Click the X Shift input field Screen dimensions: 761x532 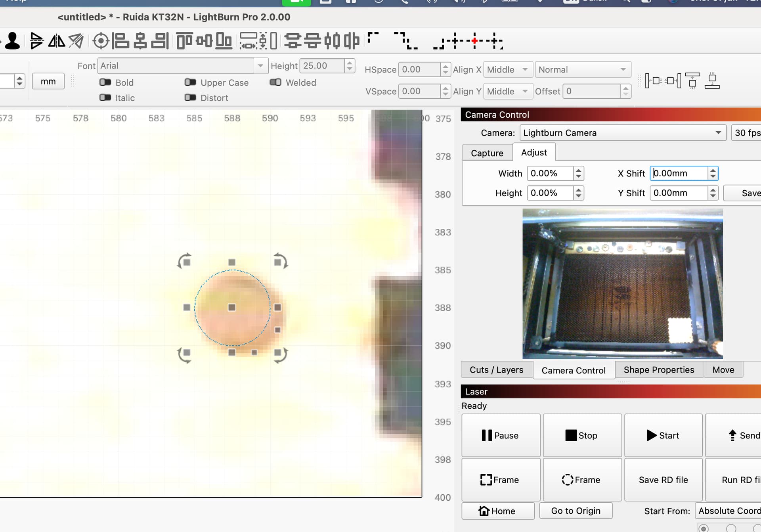tap(679, 173)
